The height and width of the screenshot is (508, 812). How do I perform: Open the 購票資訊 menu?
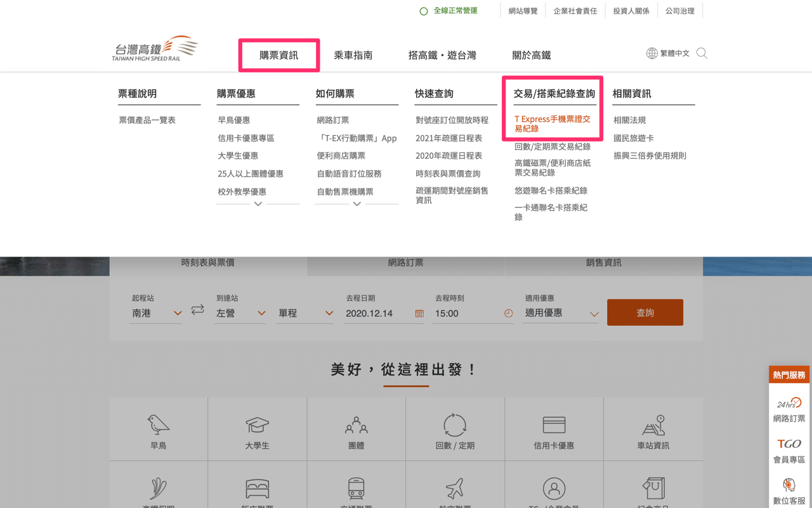click(x=278, y=55)
